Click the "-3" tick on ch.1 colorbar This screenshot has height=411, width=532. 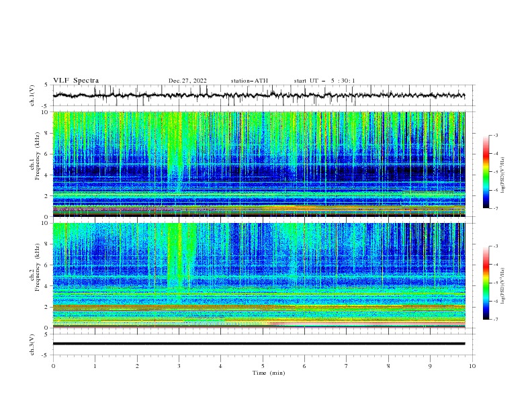point(495,135)
